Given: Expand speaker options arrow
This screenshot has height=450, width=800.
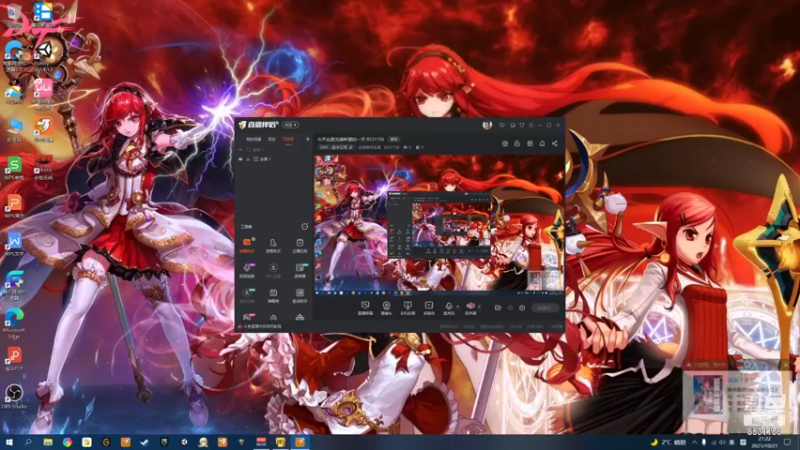Looking at the screenshot, I should coord(479,307).
